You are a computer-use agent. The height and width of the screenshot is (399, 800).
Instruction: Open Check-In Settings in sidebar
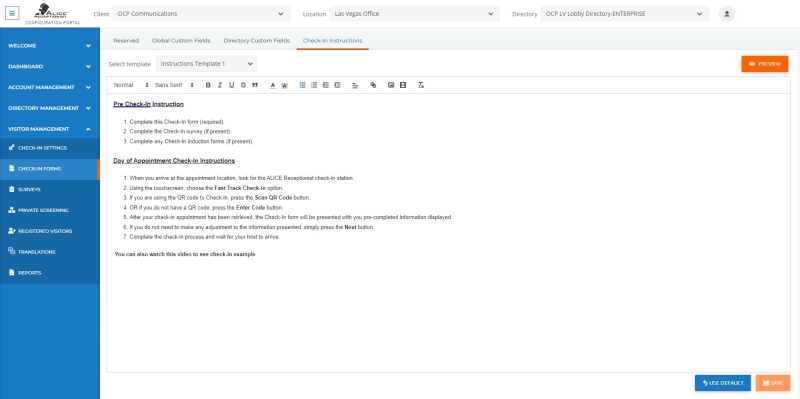point(49,148)
